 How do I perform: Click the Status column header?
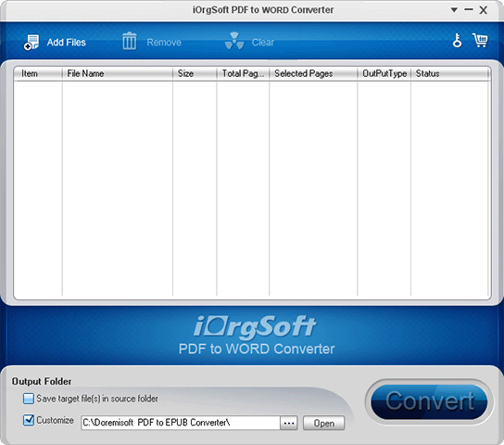[450, 73]
